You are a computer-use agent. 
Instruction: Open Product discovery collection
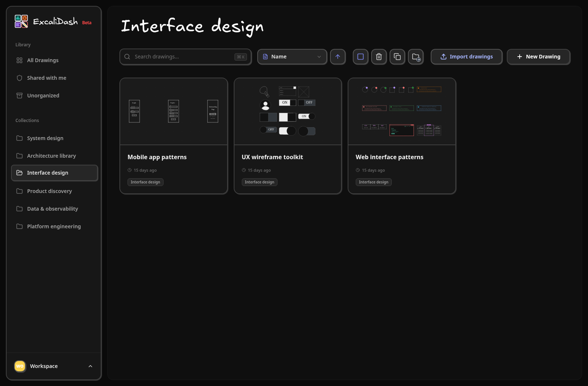pyautogui.click(x=54, y=191)
